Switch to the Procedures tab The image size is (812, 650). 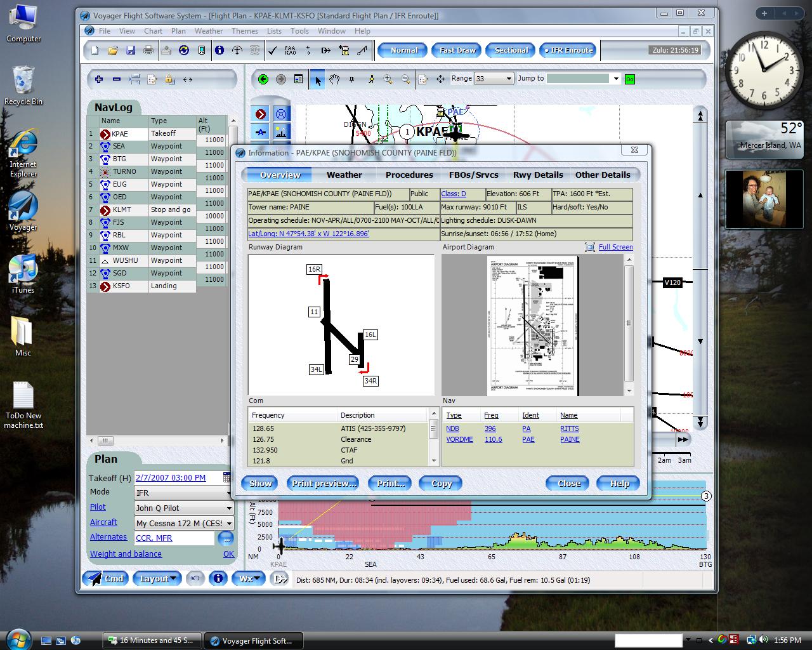pyautogui.click(x=409, y=175)
